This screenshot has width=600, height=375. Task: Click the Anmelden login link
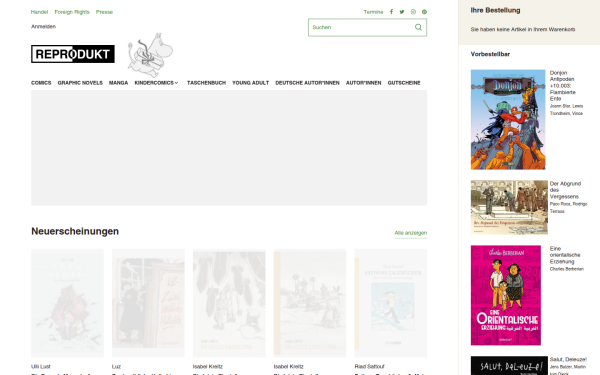click(43, 26)
